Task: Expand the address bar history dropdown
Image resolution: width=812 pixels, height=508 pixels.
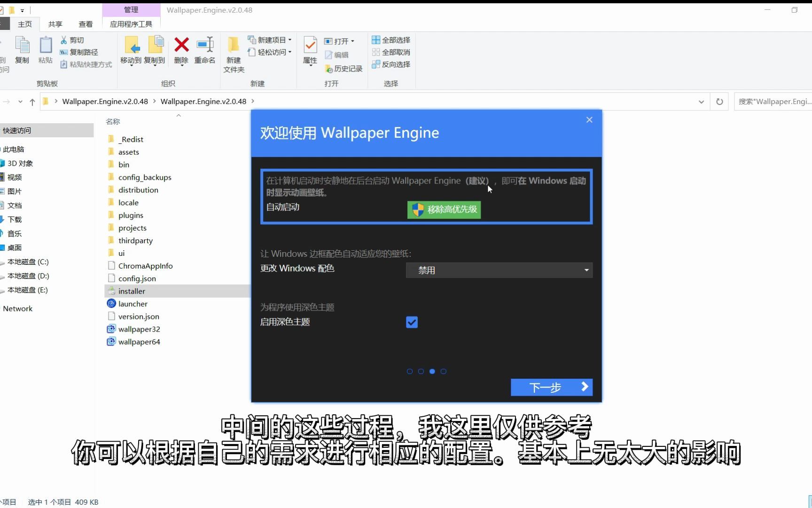Action: click(701, 102)
